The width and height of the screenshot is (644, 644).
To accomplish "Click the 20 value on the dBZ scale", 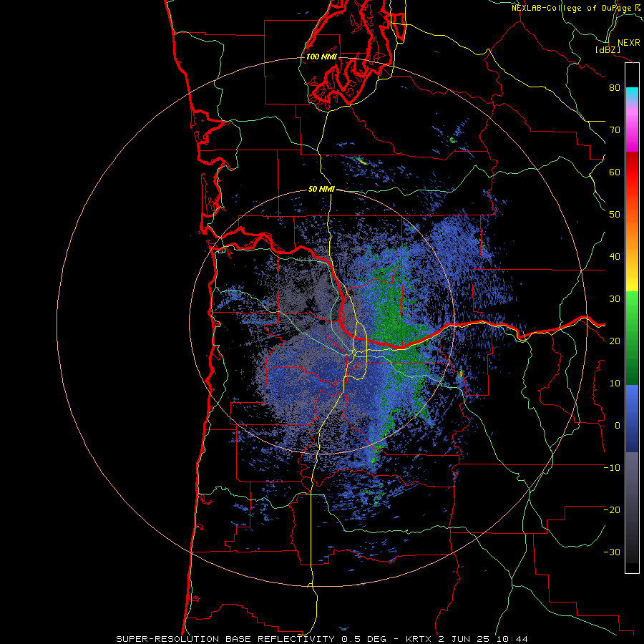I will (x=615, y=341).
